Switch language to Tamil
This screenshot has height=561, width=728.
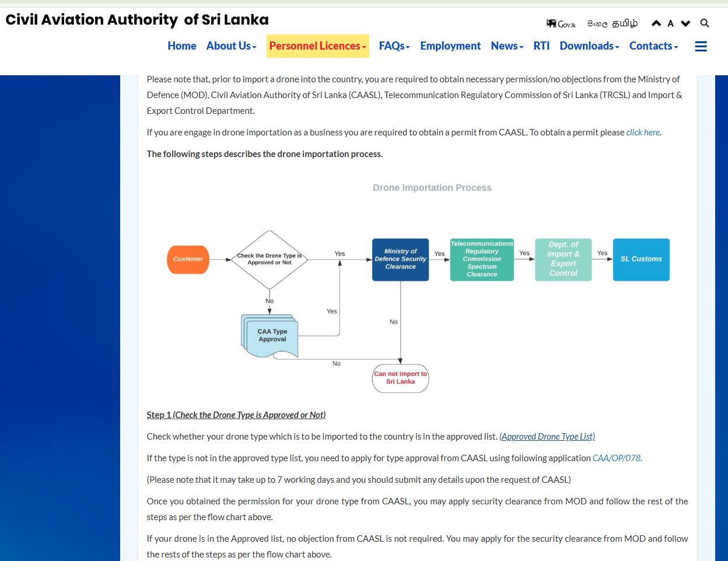tap(625, 23)
